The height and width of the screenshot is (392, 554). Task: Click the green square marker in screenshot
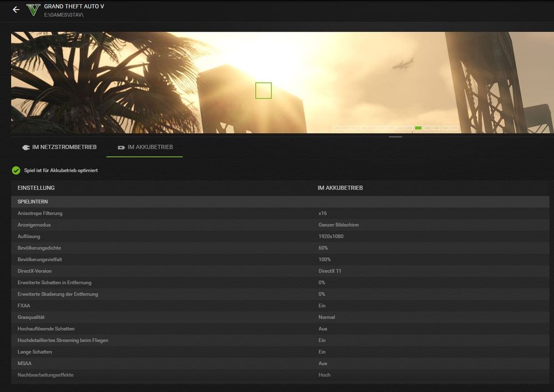[x=263, y=90]
